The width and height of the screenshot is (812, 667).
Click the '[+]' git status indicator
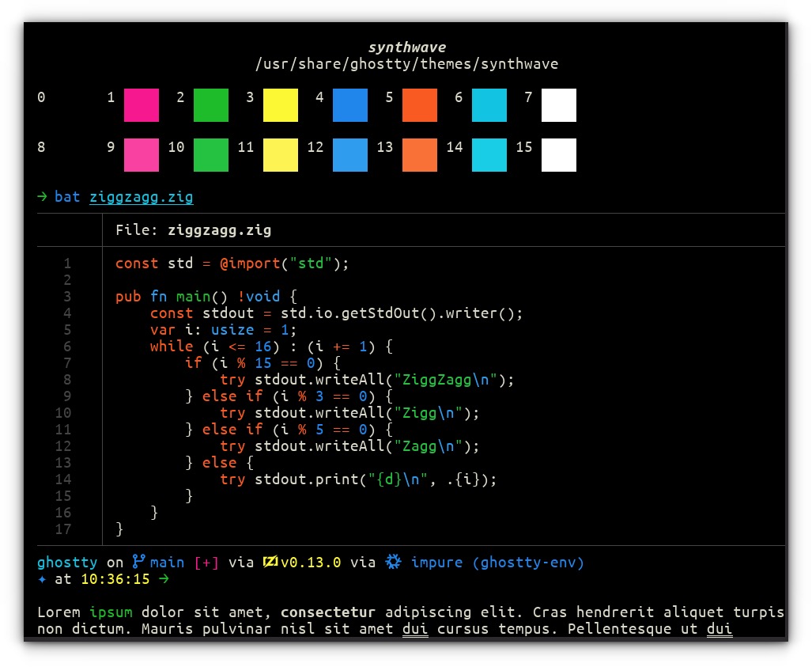206,563
